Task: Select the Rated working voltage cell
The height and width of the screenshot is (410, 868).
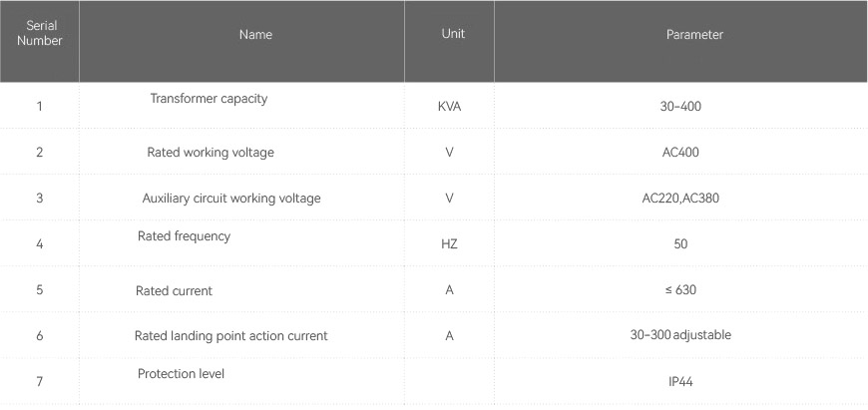Action: pos(211,153)
